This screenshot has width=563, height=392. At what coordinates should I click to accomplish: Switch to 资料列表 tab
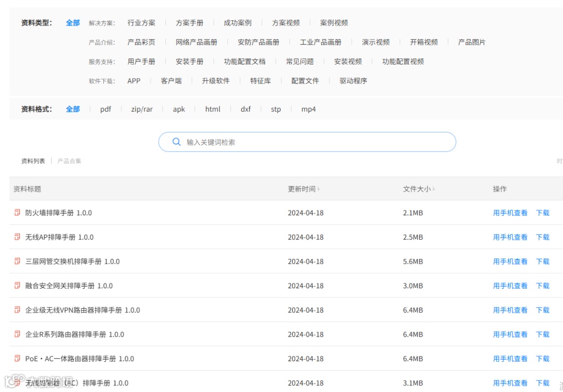point(33,161)
